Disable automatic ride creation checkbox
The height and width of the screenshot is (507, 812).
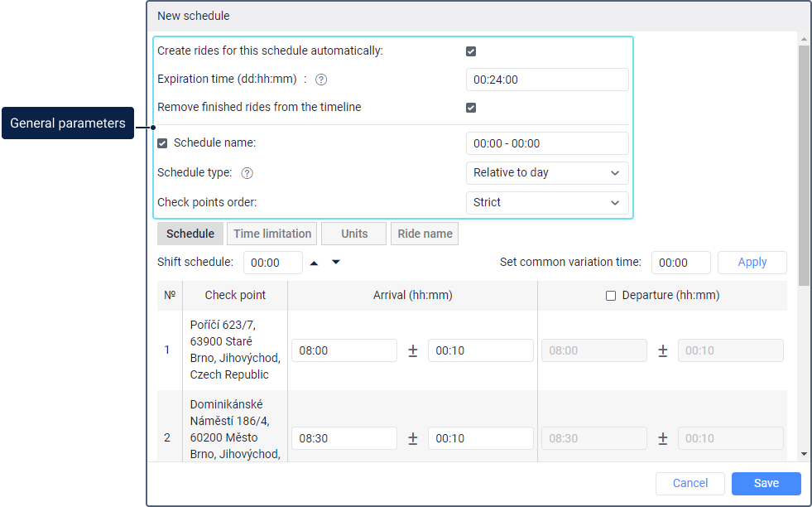click(471, 51)
